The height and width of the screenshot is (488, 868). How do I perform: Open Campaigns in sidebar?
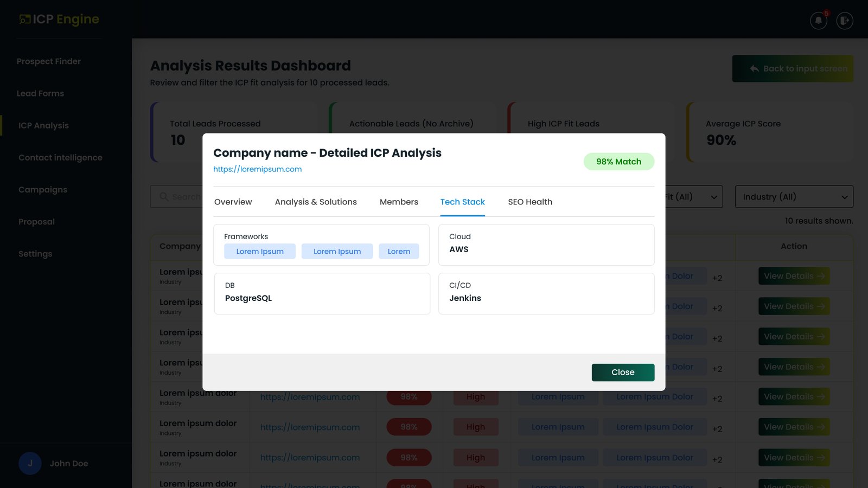pyautogui.click(x=43, y=189)
